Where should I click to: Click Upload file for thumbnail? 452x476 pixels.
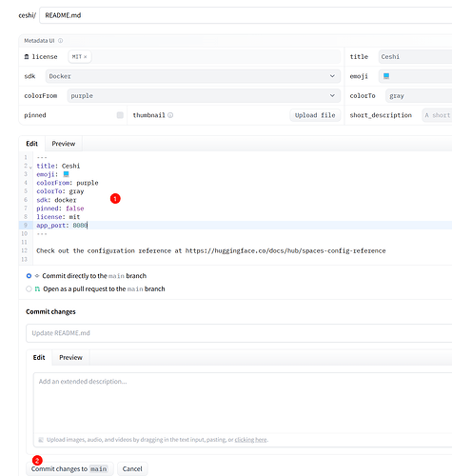coord(315,115)
